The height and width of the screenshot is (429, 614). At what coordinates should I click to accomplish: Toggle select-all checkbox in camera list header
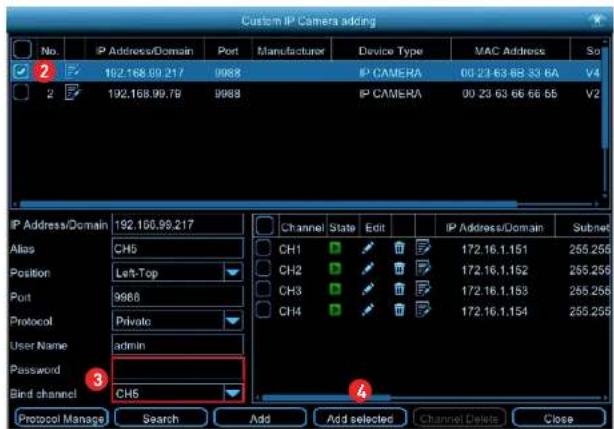[x=22, y=50]
